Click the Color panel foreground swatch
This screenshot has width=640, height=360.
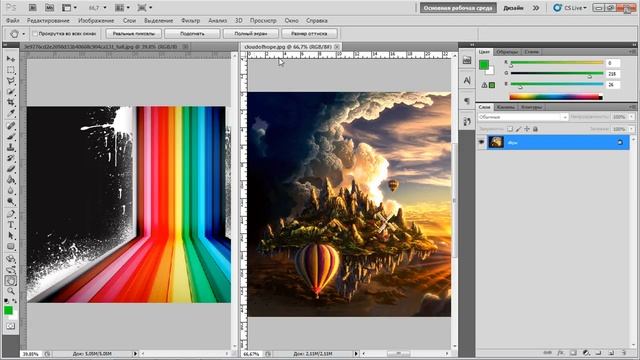(484, 64)
